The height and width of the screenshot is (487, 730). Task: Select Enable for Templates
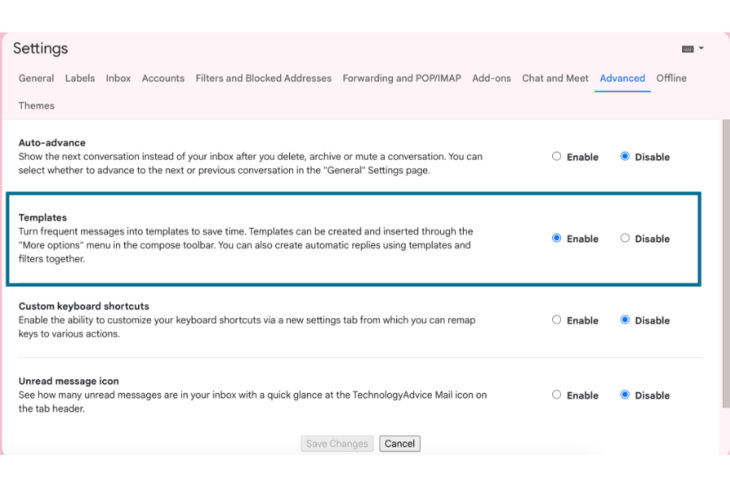click(x=556, y=238)
